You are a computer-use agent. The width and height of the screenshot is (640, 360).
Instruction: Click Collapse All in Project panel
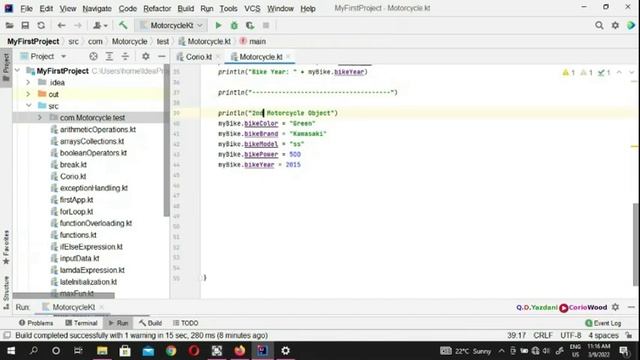pos(125,56)
